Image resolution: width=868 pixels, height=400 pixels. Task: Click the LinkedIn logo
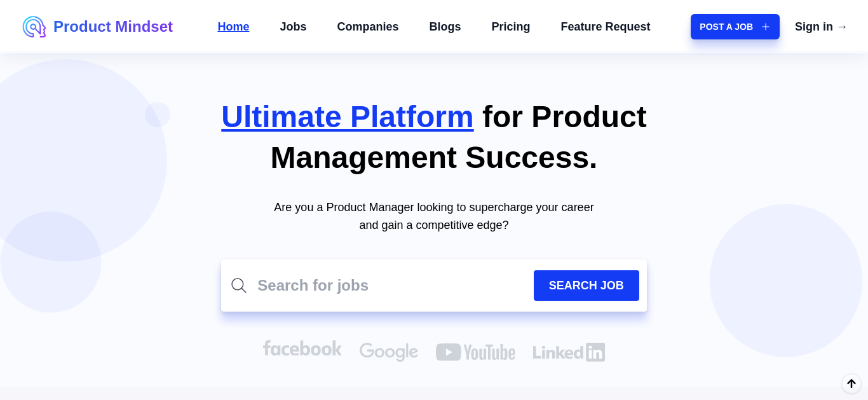(569, 352)
